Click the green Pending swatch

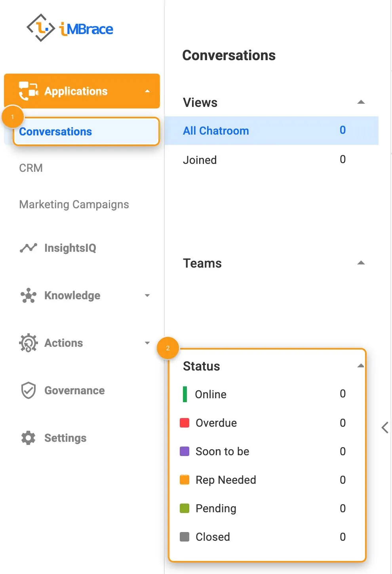tap(185, 508)
